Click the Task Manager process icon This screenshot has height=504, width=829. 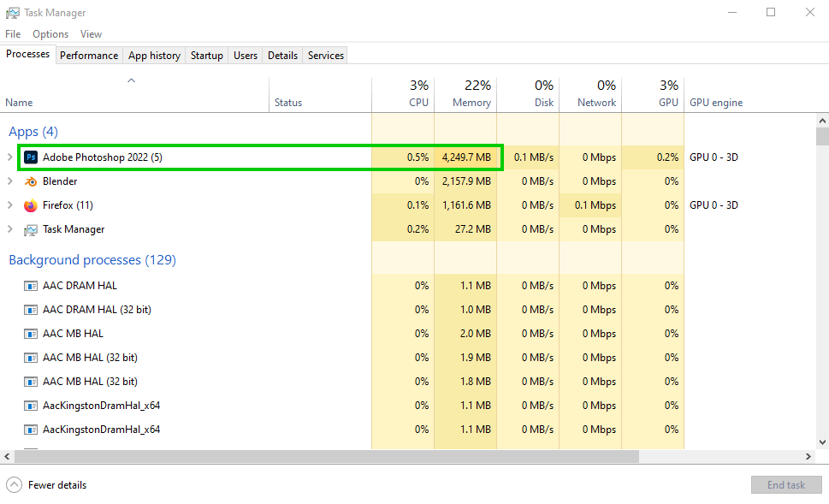point(31,229)
